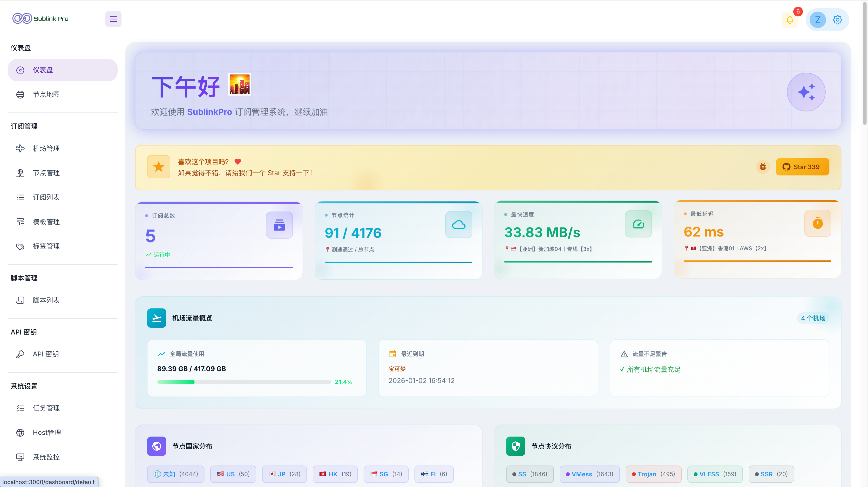Screen dimensions: 868x487
Task: Click the GitHub Star 339 button
Action: [802, 167]
